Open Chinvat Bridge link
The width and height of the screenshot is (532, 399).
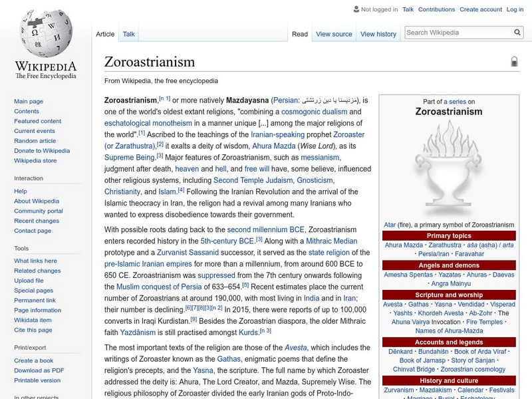[x=414, y=369]
